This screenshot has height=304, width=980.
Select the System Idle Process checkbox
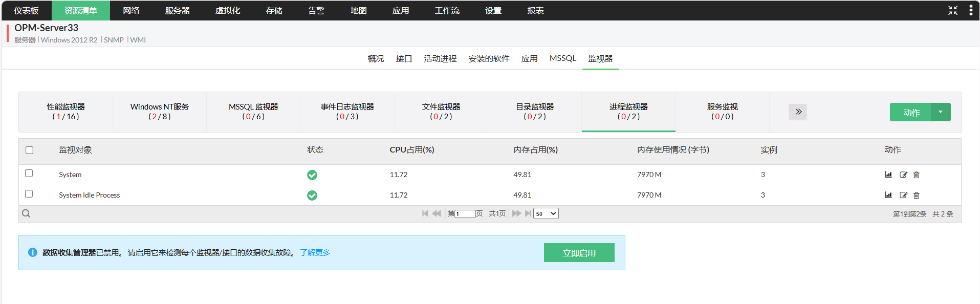(x=29, y=194)
